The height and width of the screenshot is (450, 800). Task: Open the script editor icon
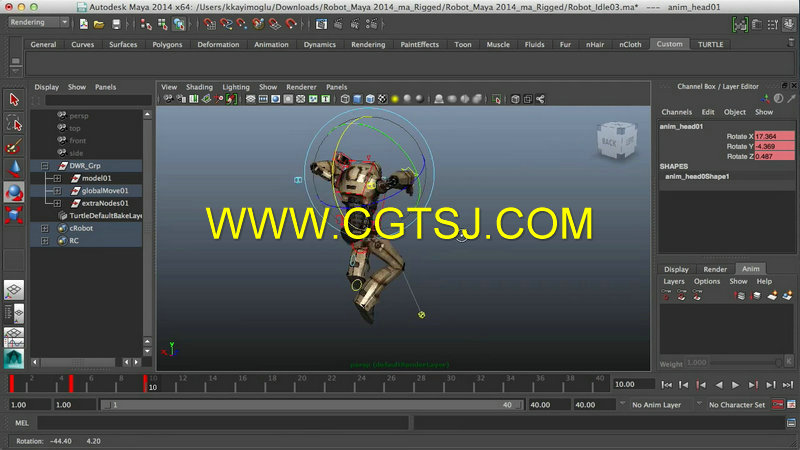791,423
